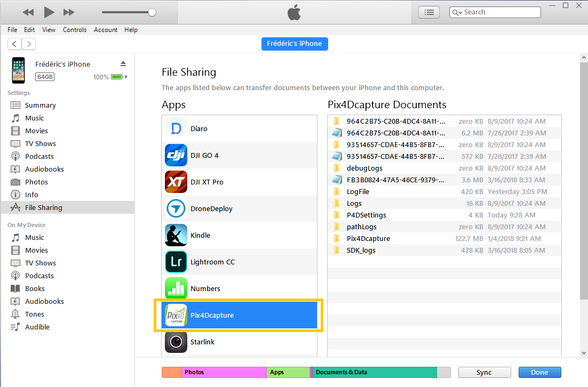Click the Sync button

tap(484, 373)
